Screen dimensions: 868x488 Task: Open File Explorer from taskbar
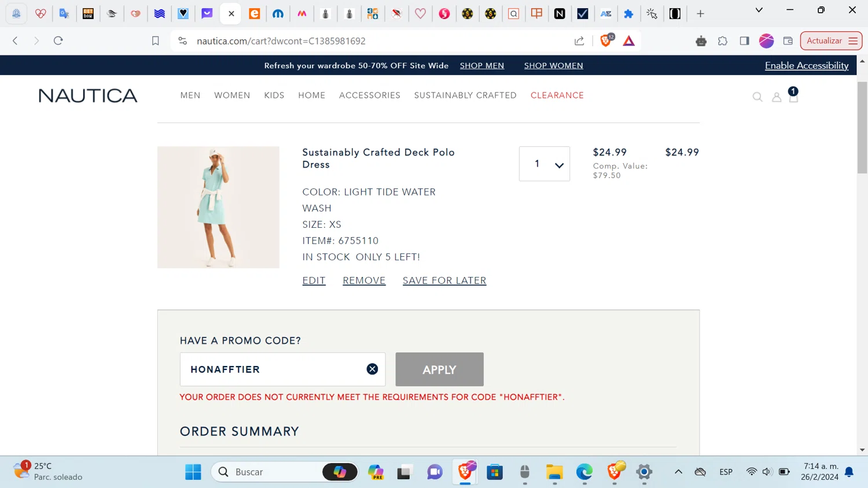coord(554,472)
